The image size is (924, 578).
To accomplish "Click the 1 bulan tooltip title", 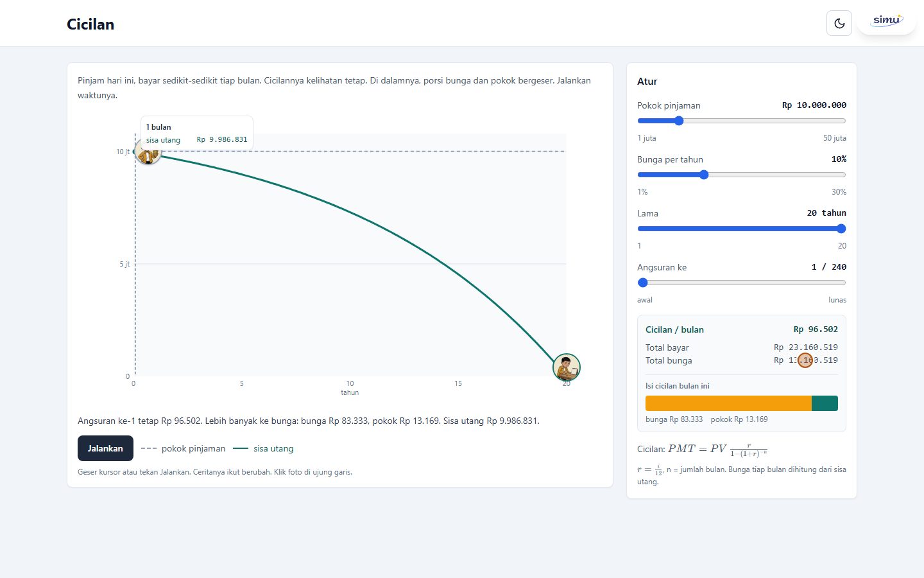I will 158,127.
